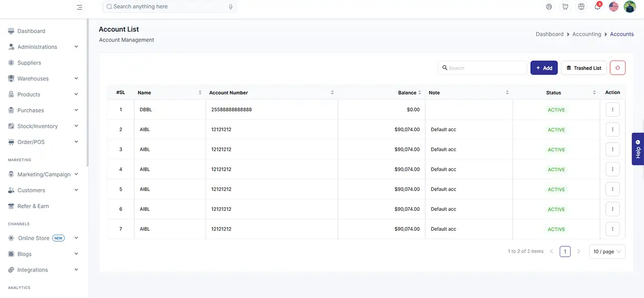Open the 10 / page size dropdown
The image size is (644, 298).
tap(607, 251)
